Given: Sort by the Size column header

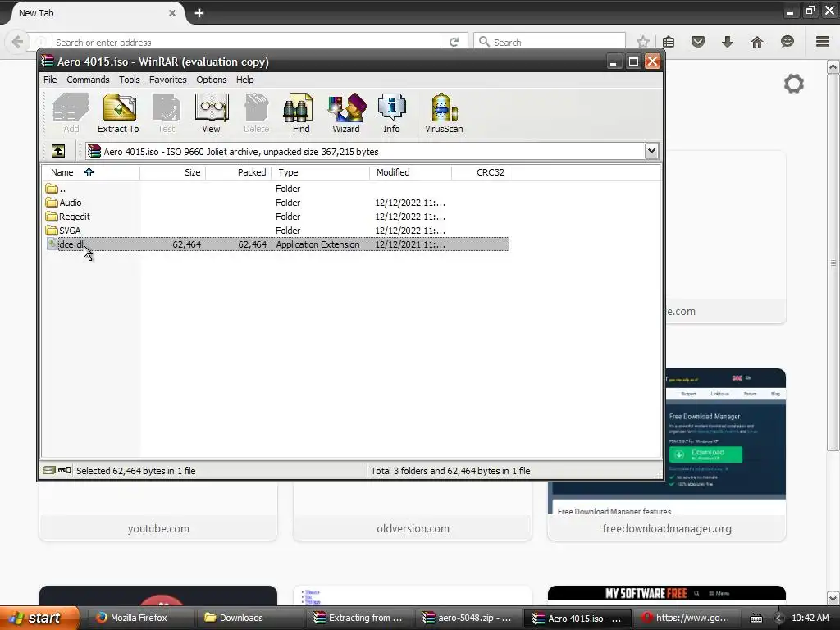Looking at the screenshot, I should pyautogui.click(x=172, y=172).
